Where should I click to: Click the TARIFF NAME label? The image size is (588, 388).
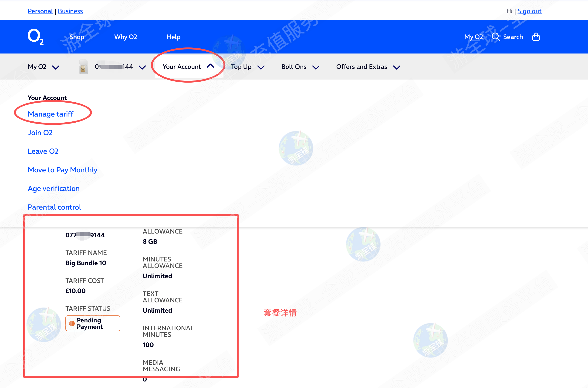coord(86,253)
